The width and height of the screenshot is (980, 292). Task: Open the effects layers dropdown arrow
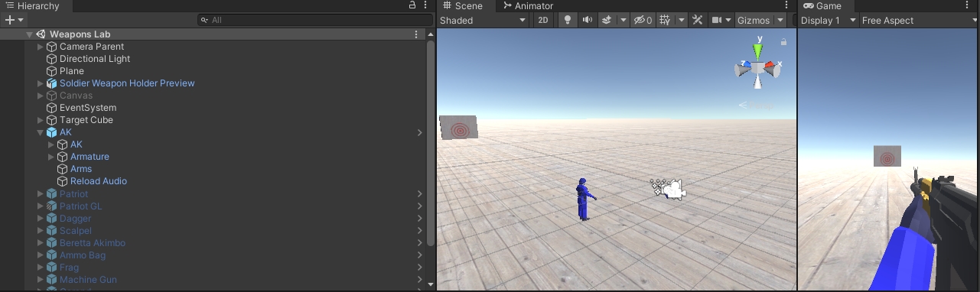pyautogui.click(x=623, y=21)
